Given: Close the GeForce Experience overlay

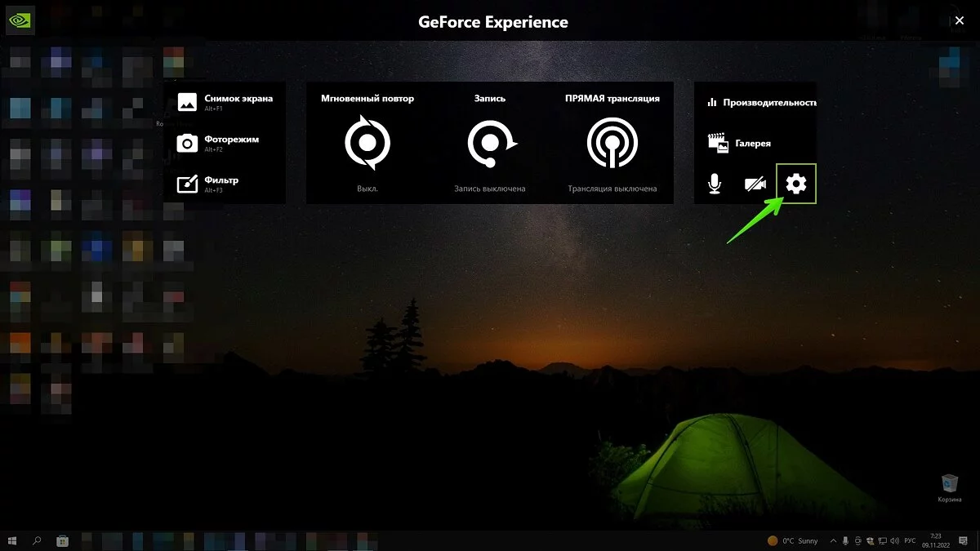Looking at the screenshot, I should coord(960,21).
